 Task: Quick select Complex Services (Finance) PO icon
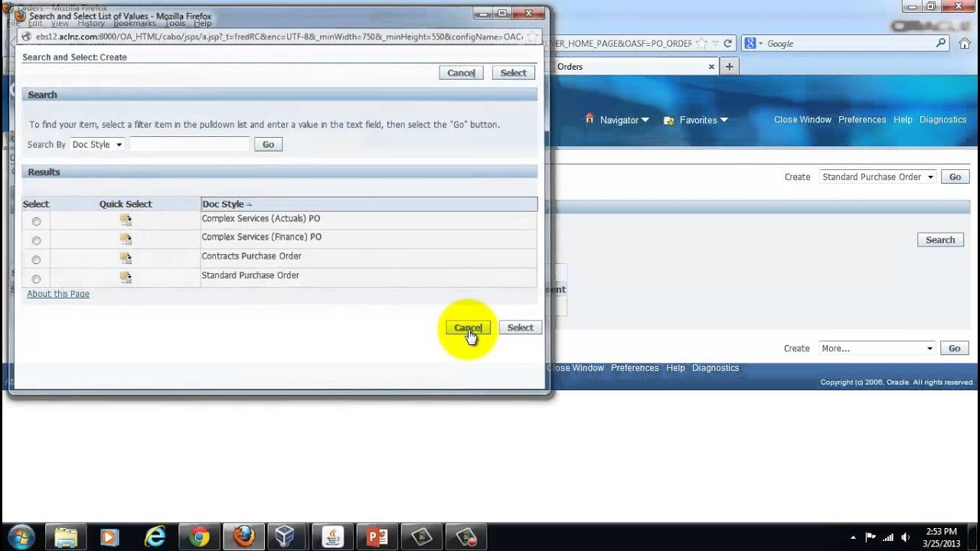click(126, 239)
